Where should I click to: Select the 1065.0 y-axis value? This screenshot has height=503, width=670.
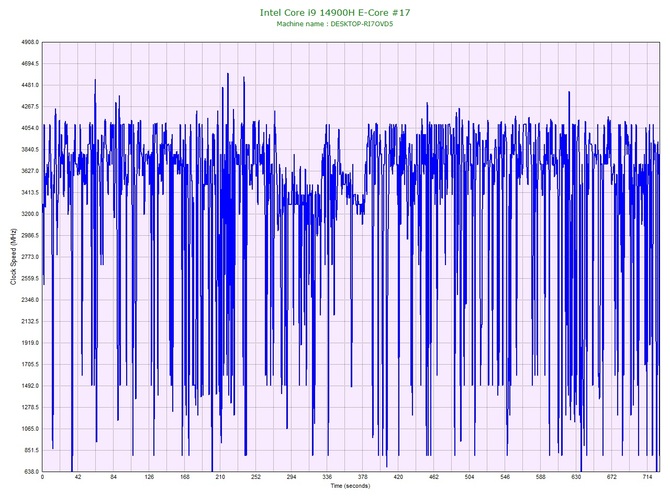[x=30, y=429]
